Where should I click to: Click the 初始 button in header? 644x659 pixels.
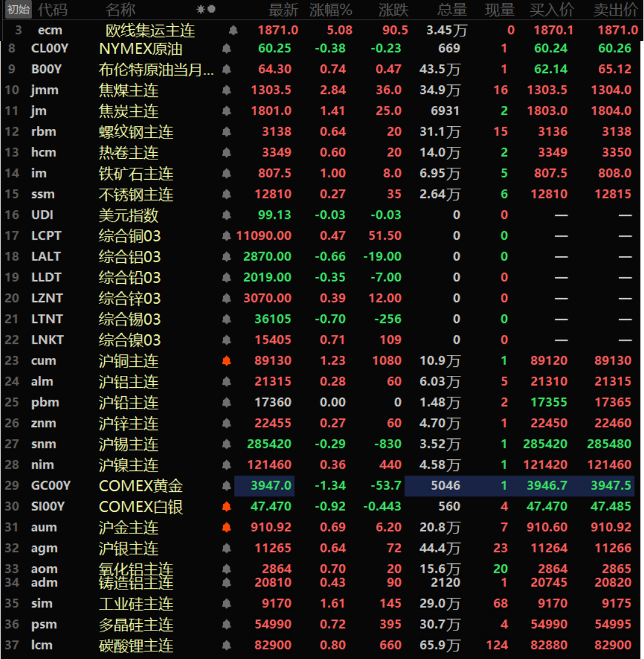pyautogui.click(x=18, y=10)
